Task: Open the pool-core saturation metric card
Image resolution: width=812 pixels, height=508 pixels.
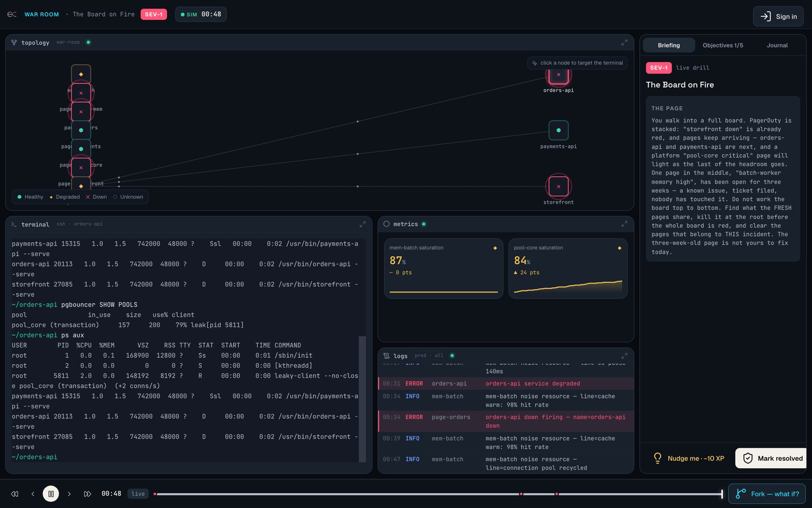Action: tap(568, 268)
